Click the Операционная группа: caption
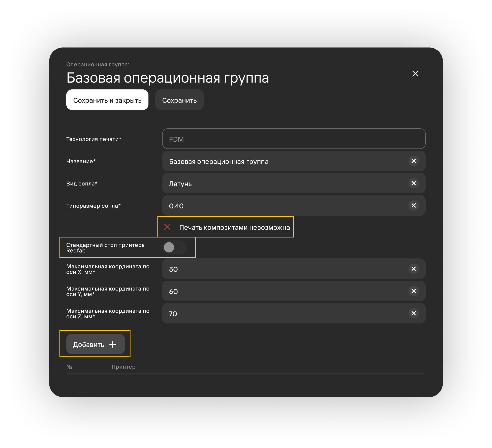The width and height of the screenshot is (492, 448). pos(98,64)
